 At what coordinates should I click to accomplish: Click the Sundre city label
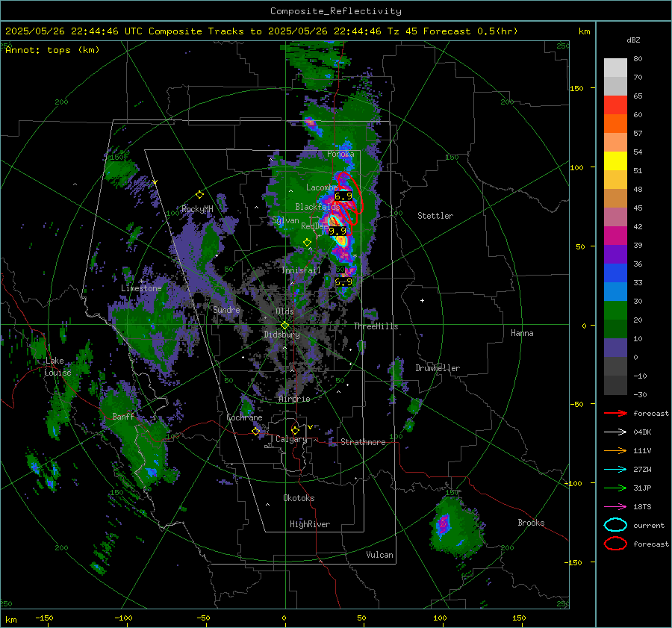(x=226, y=309)
